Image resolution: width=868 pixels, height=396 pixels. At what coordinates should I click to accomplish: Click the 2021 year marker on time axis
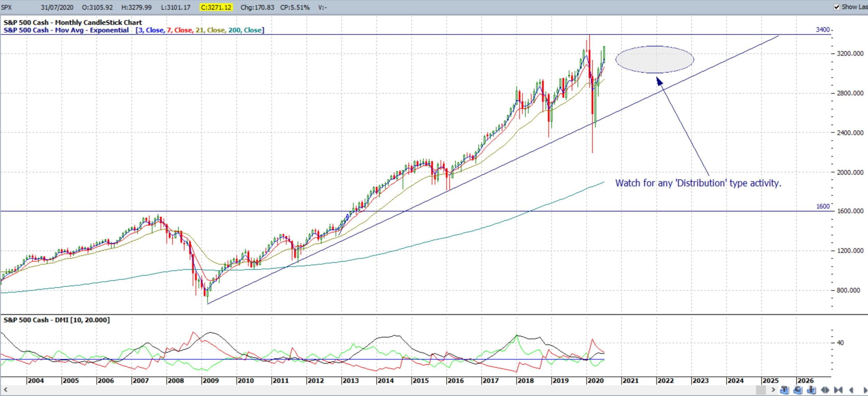point(631,381)
